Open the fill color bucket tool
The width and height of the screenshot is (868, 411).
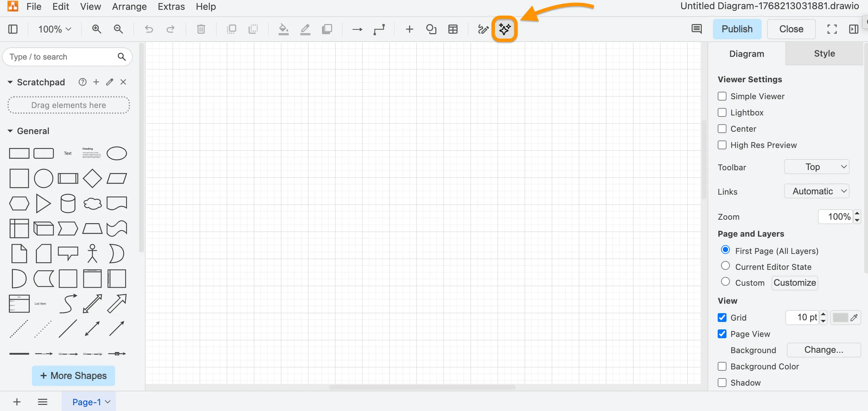[283, 29]
